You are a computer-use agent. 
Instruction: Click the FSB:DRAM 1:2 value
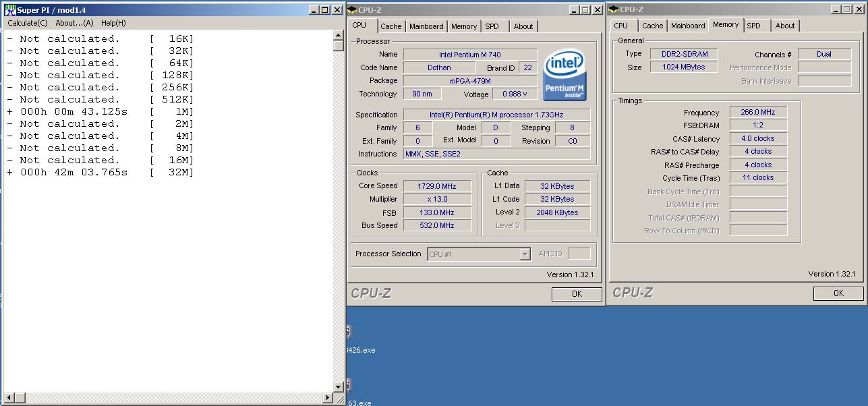[x=758, y=125]
